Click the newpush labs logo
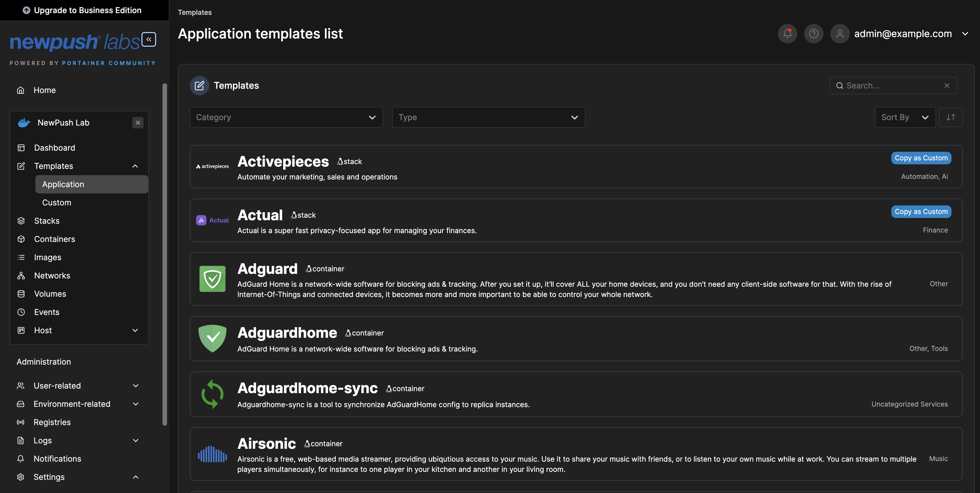980x493 pixels. [75, 42]
